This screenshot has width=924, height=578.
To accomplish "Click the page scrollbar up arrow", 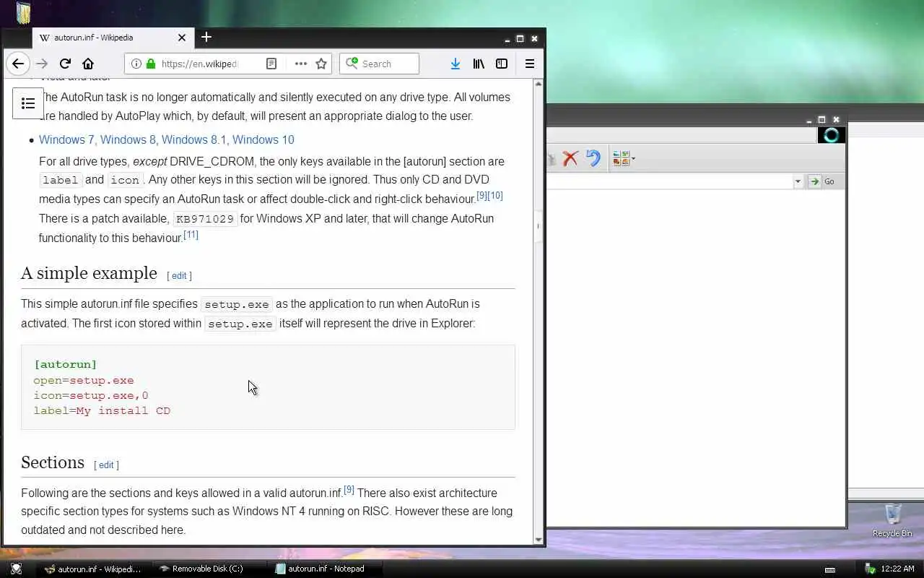I will coord(538,84).
